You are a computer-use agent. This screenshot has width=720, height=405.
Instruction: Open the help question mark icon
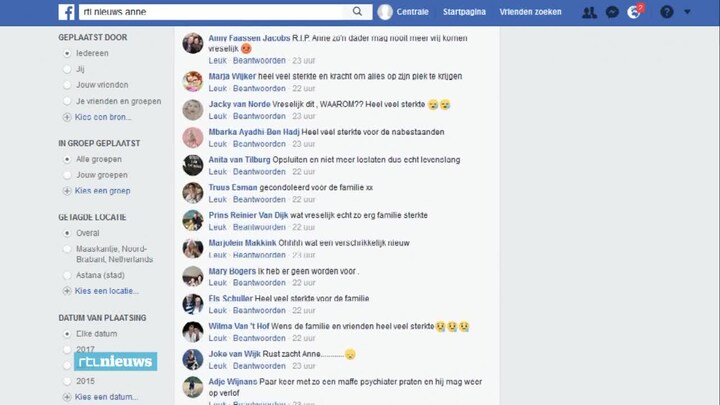click(667, 12)
